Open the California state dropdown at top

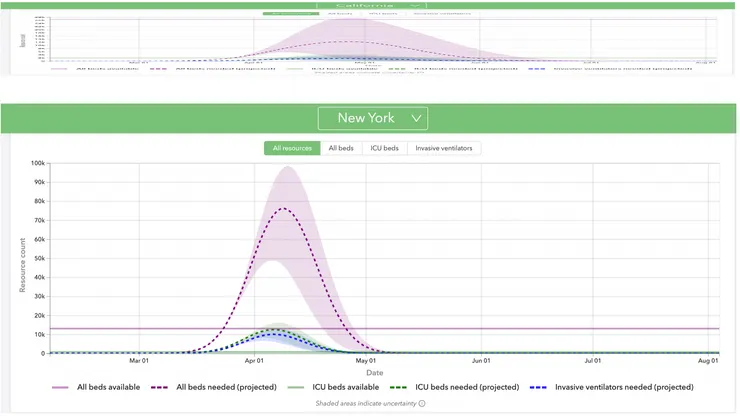(x=371, y=5)
